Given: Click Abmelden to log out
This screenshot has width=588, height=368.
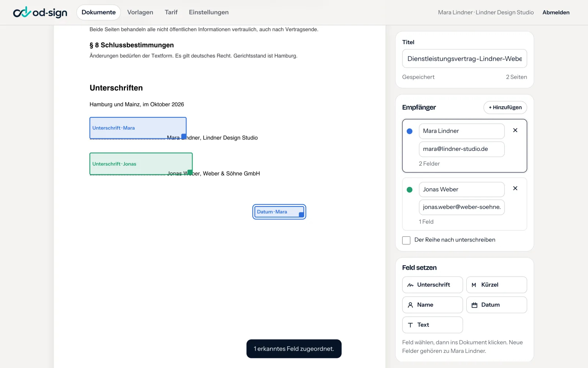Looking at the screenshot, I should point(556,13).
